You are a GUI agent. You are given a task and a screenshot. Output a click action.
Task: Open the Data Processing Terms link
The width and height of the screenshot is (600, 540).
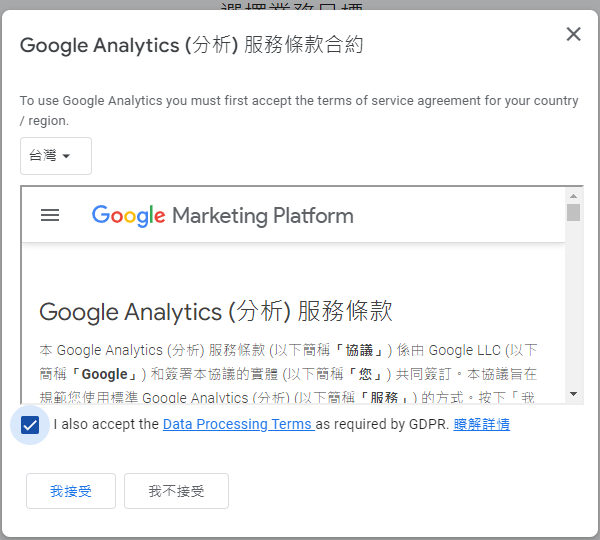238,424
